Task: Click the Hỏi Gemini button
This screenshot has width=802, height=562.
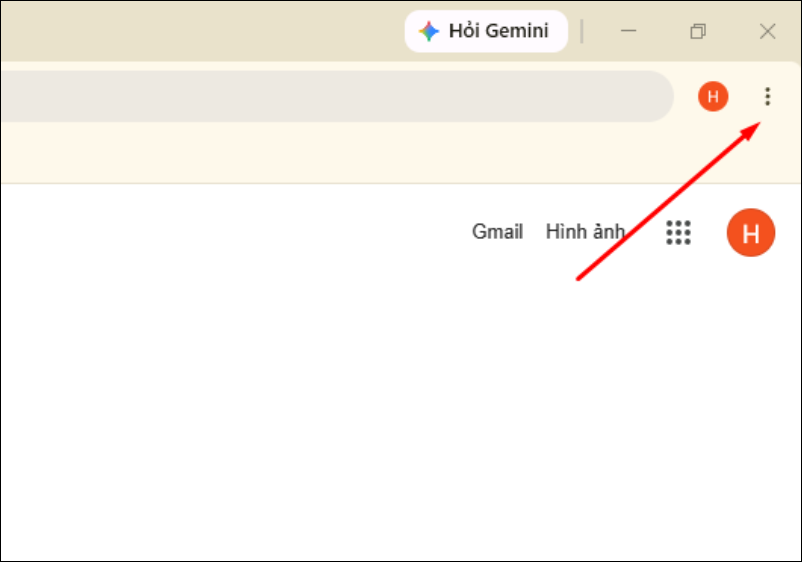Action: pos(486,31)
